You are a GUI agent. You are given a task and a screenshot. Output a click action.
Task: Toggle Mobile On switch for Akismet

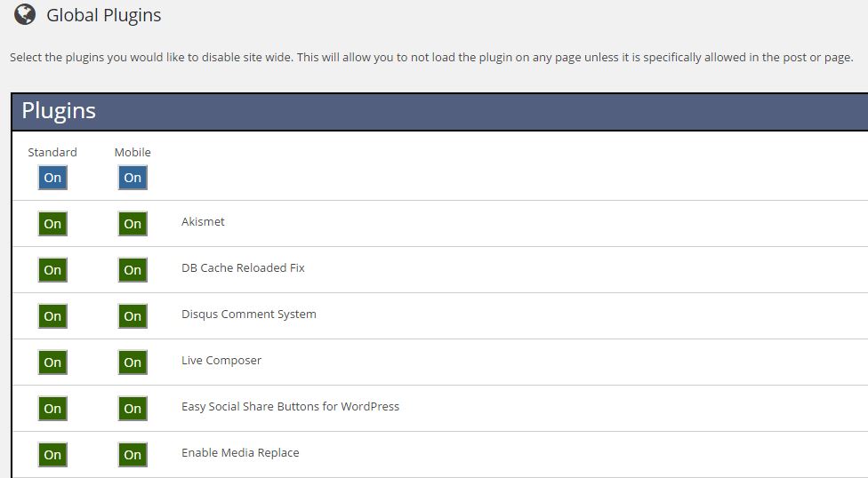133,224
